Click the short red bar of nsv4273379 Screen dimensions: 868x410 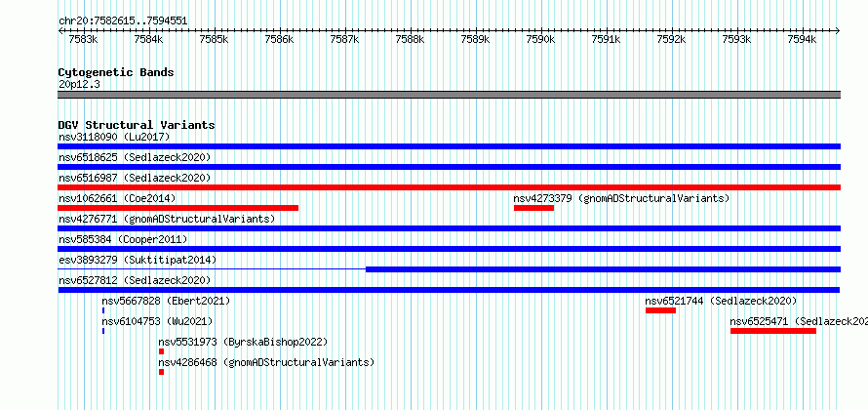click(x=533, y=208)
